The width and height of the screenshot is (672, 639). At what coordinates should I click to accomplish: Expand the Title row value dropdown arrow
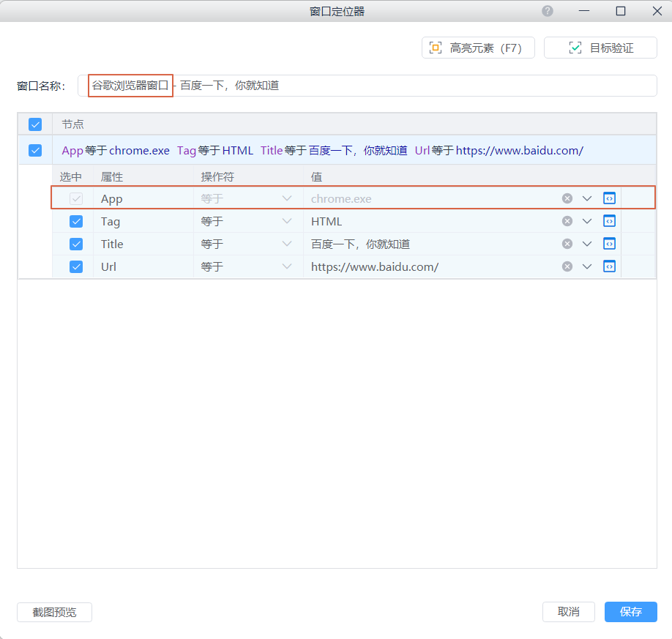click(x=587, y=244)
